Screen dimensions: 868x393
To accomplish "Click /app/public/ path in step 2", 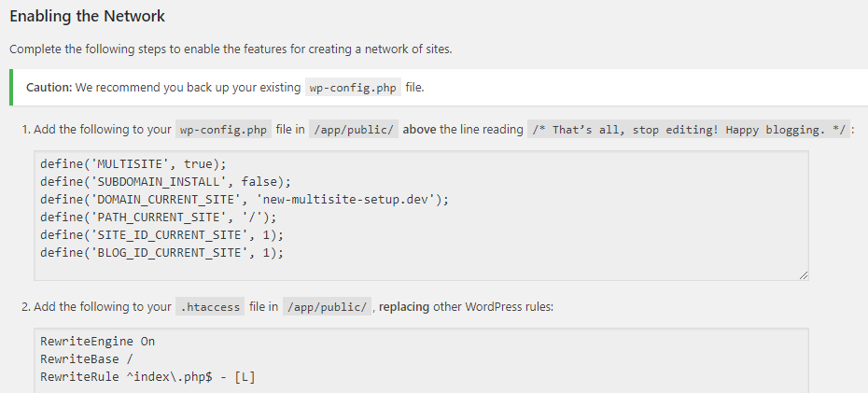I will point(328,306).
